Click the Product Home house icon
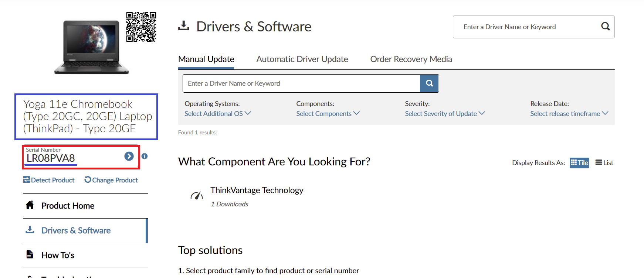This screenshot has height=278, width=644. pyautogui.click(x=30, y=205)
